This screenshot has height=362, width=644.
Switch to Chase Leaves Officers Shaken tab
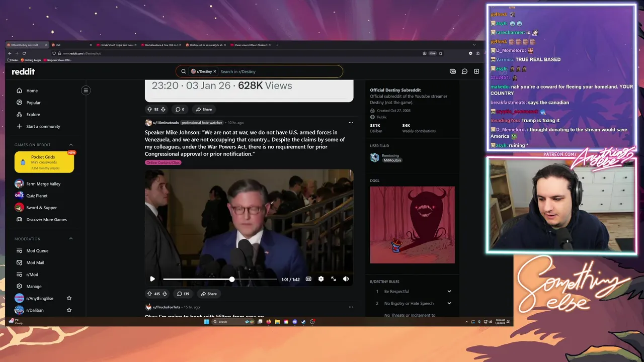coord(250,45)
